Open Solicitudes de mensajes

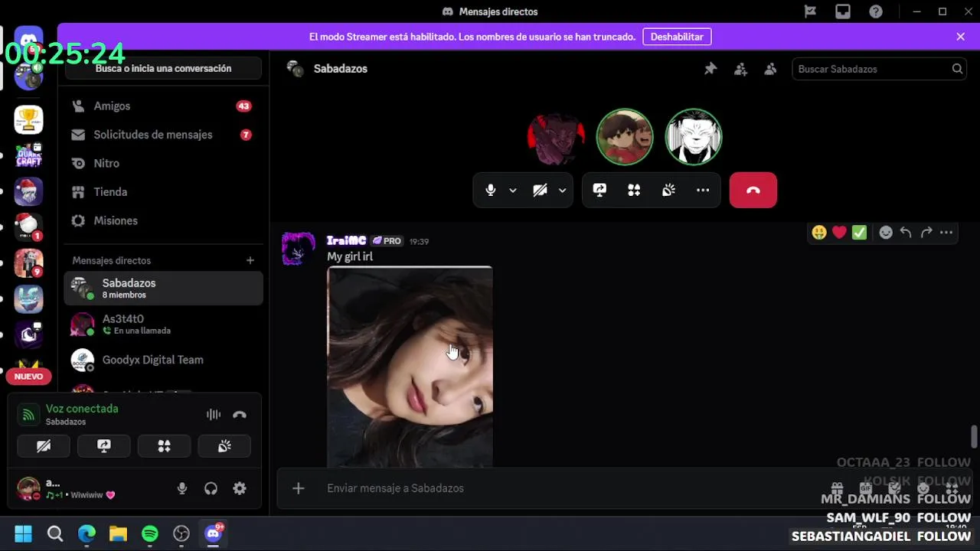coord(163,135)
